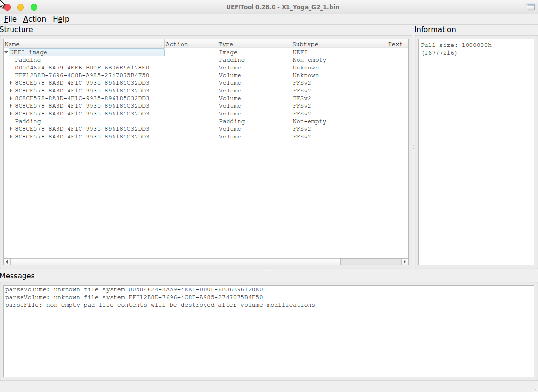Open the File menu
Image resolution: width=538 pixels, height=392 pixels.
pos(10,19)
